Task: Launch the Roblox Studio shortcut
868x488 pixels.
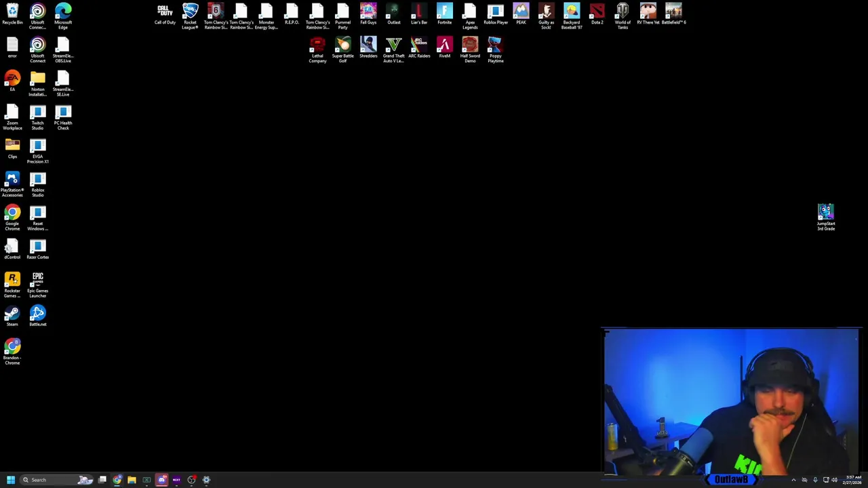Action: 37,185
